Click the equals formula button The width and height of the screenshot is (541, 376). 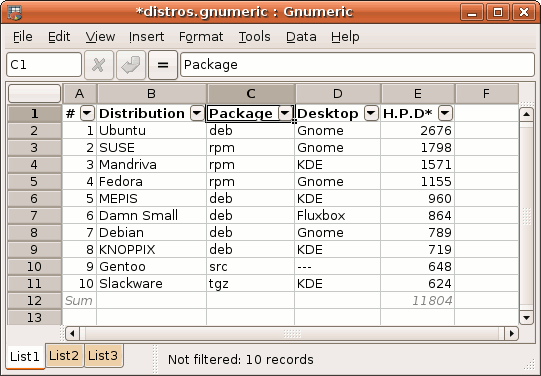pos(163,65)
